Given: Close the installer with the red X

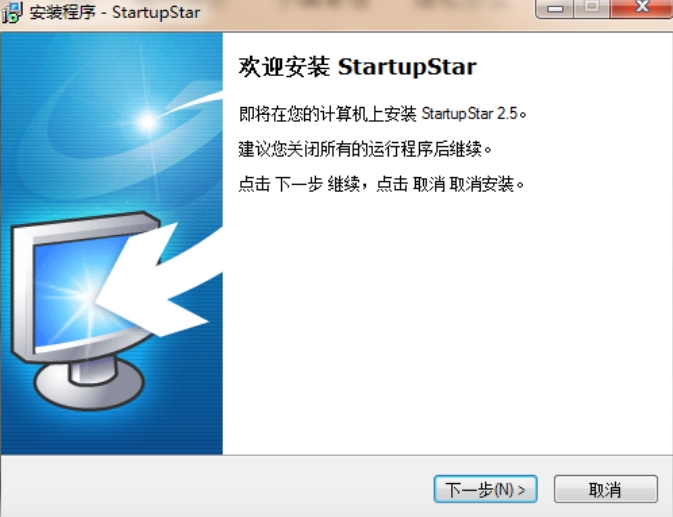Looking at the screenshot, I should click(x=642, y=7).
